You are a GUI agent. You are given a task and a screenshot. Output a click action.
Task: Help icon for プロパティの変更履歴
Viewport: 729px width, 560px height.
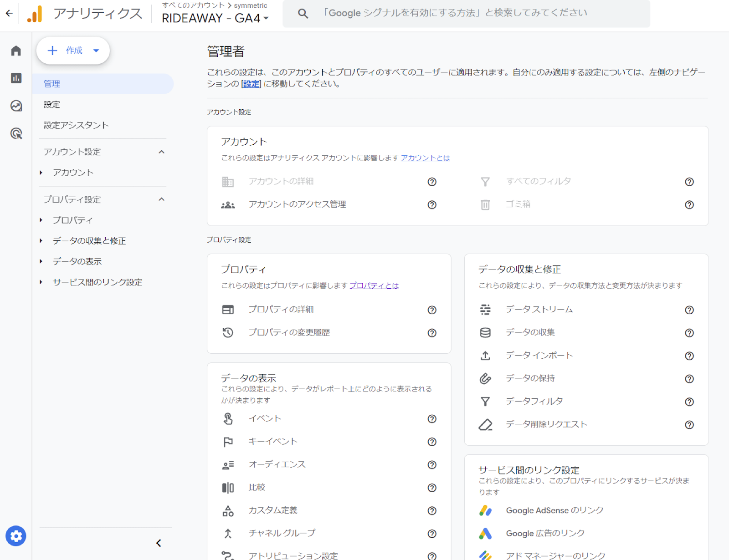click(x=432, y=333)
